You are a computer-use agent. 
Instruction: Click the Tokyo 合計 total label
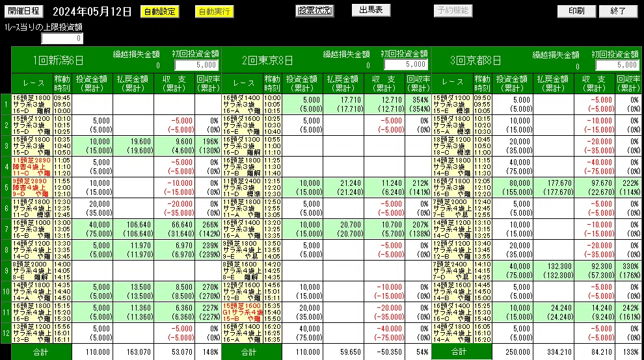pyautogui.click(x=249, y=352)
